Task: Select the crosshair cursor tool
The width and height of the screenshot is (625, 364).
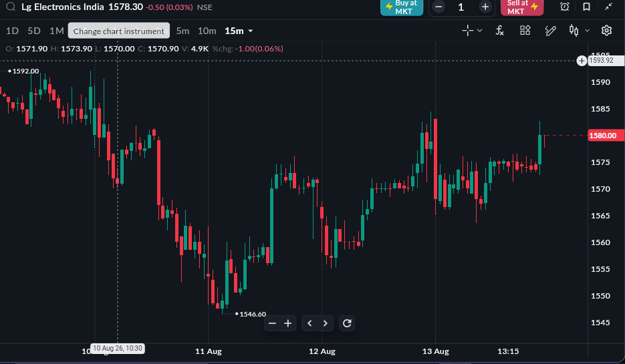Action: pyautogui.click(x=467, y=30)
